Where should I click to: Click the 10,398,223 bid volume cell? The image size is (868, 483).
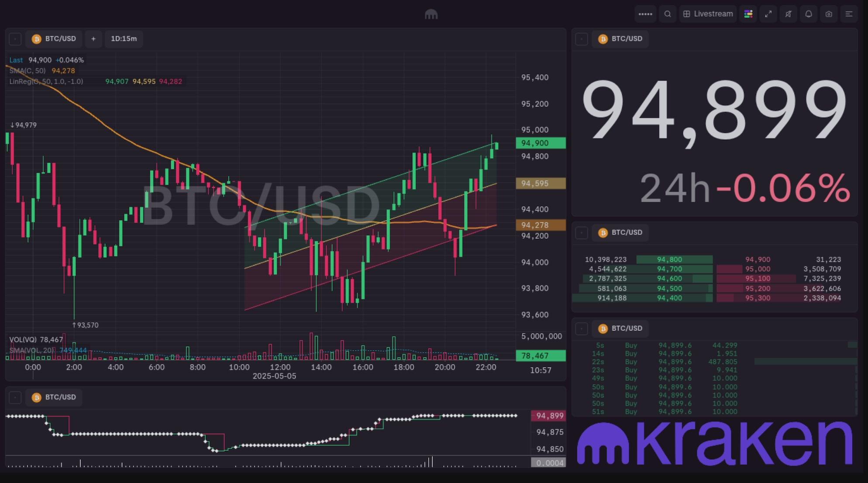click(606, 259)
